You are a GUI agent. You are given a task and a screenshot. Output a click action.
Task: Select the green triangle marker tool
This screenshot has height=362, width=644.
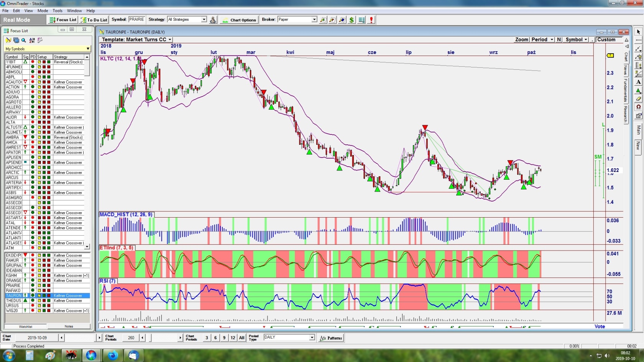pos(638,90)
